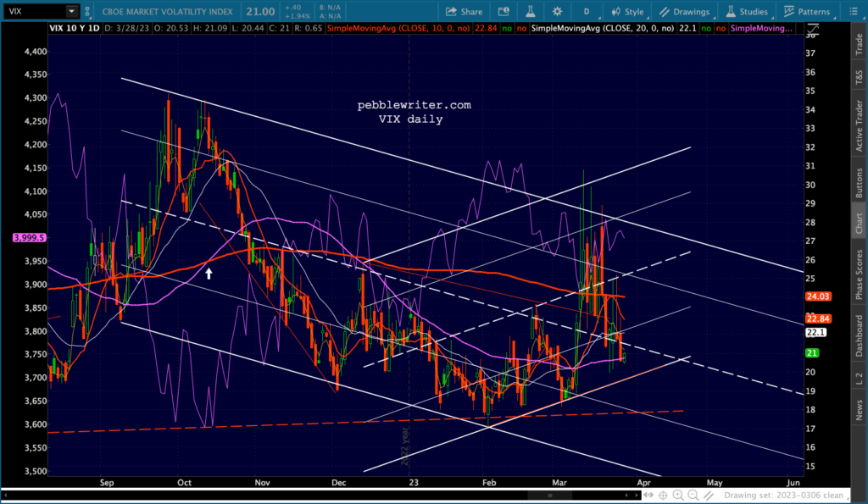Click the CBOE MARKET VOLATILITY INDEX title
The height and width of the screenshot is (504, 868).
click(x=168, y=12)
